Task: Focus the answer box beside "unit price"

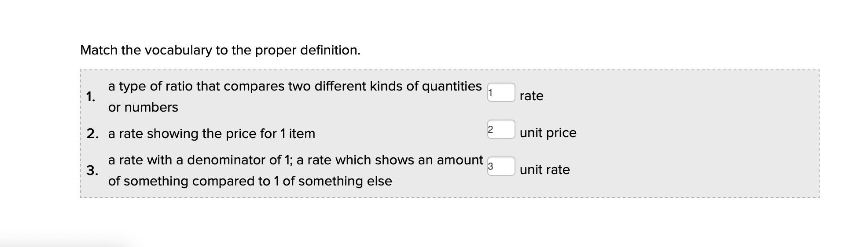Action: pos(501,129)
